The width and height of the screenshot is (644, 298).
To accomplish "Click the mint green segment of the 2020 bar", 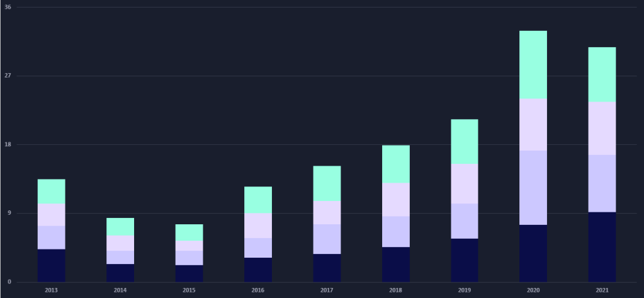I will [533, 64].
